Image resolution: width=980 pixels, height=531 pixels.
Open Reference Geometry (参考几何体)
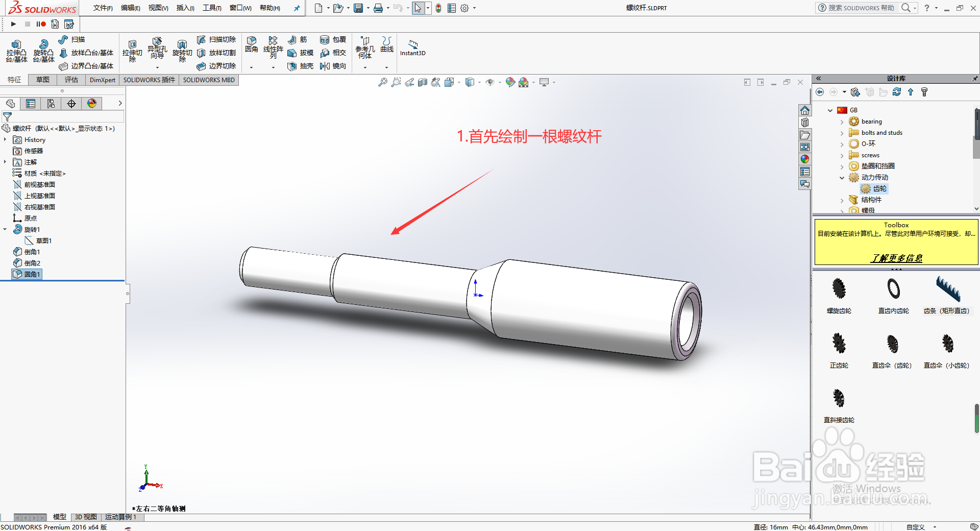coord(365,47)
